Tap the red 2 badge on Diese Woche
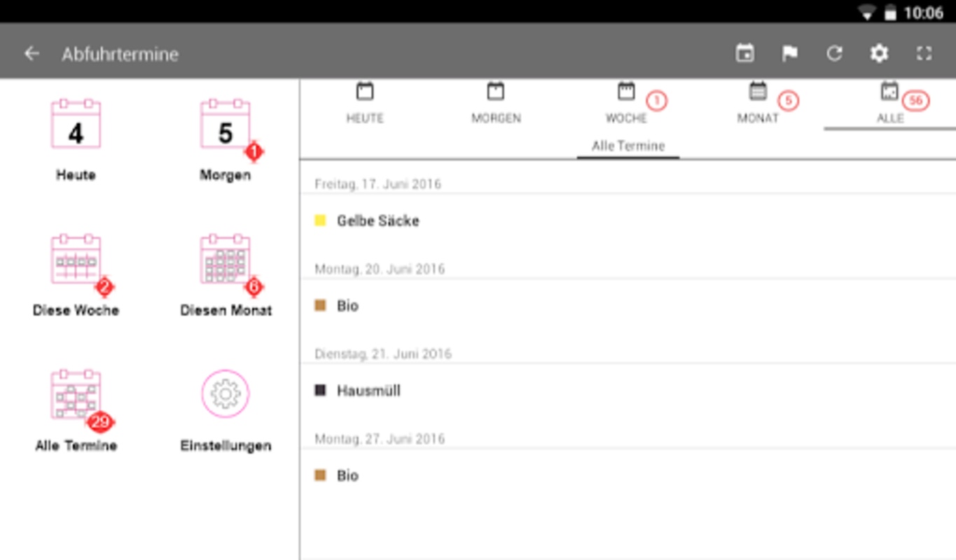Viewport: 956px width, 560px height. click(105, 286)
